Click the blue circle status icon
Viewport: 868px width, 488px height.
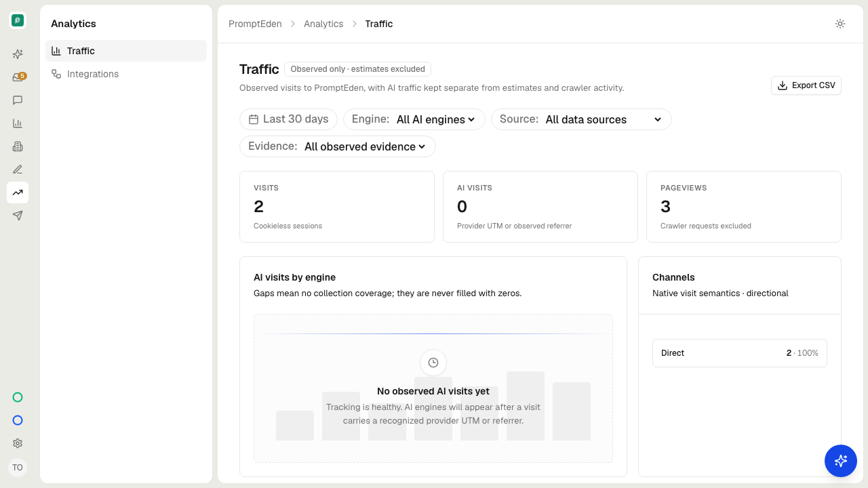pos(18,420)
